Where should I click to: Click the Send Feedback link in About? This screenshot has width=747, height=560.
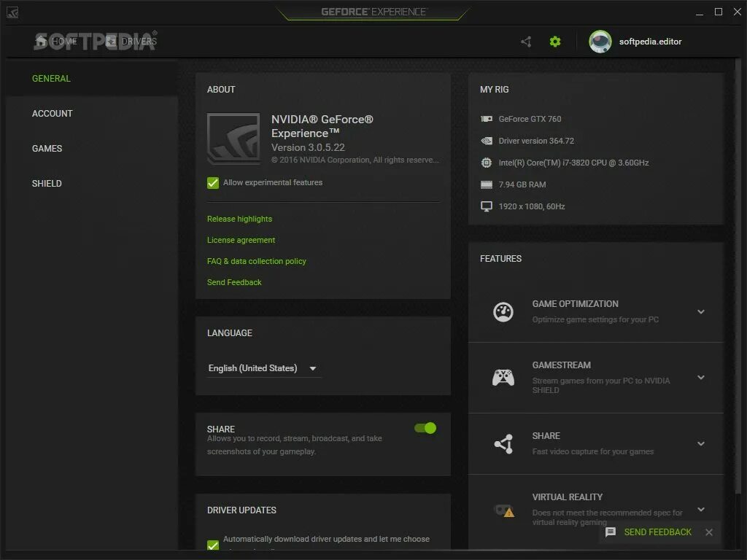tap(234, 282)
